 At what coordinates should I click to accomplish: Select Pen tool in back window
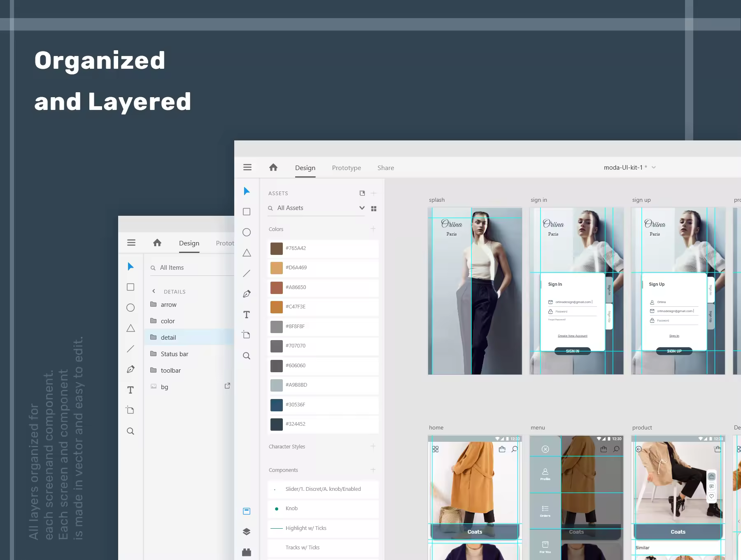pyautogui.click(x=130, y=369)
